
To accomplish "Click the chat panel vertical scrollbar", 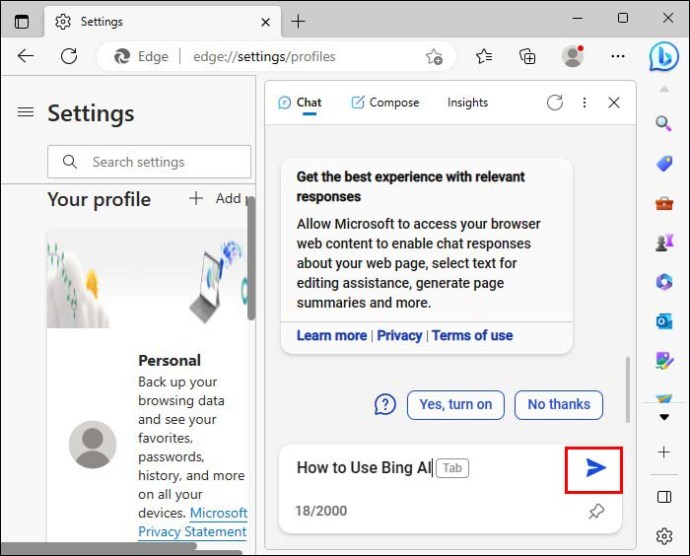I will [x=628, y=390].
